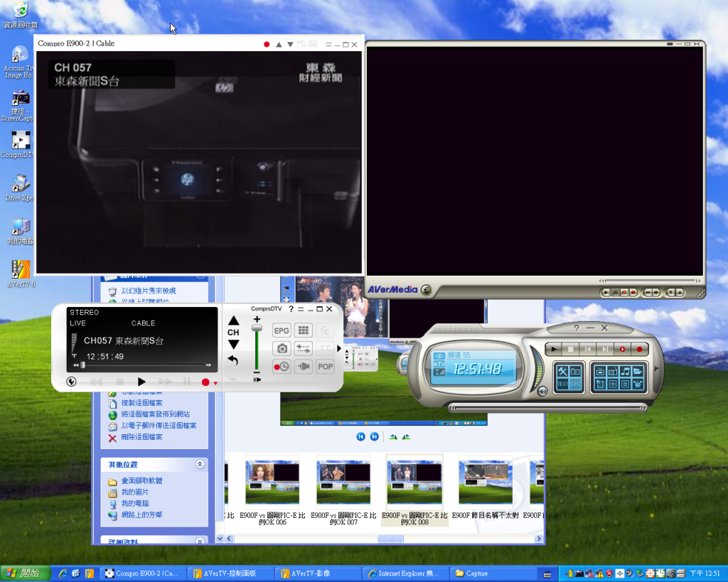Click the alarm clock schedule icon in AVerTV
This screenshot has height=582, width=728.
pos(638,384)
